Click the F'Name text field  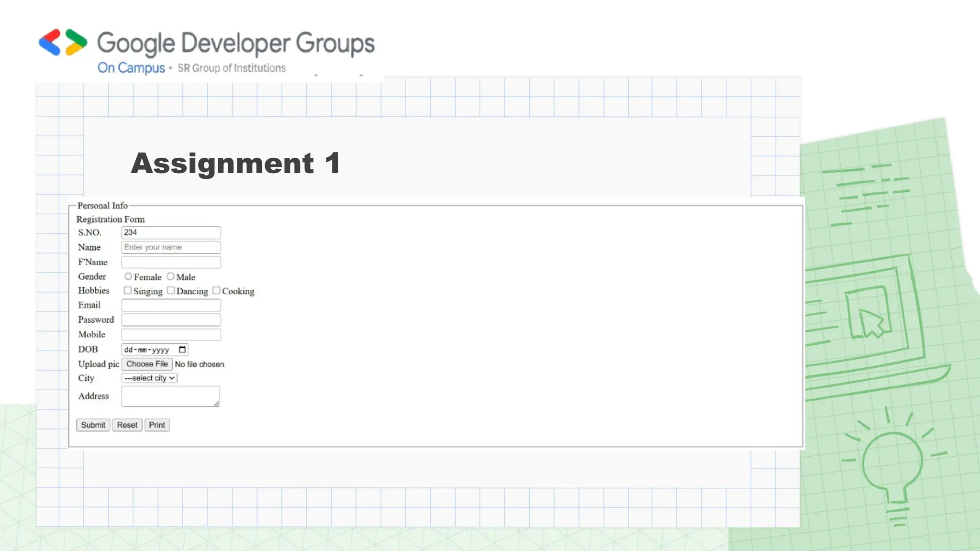(171, 262)
